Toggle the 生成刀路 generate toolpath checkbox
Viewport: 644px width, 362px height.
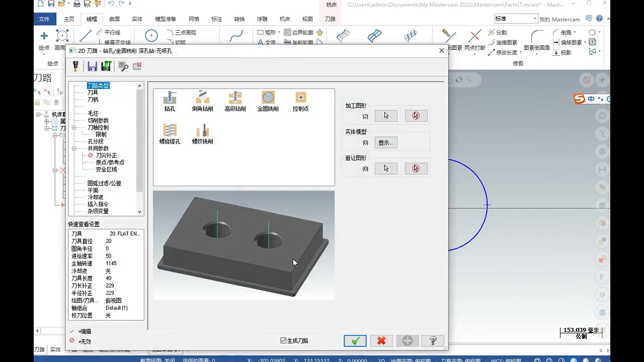283,340
